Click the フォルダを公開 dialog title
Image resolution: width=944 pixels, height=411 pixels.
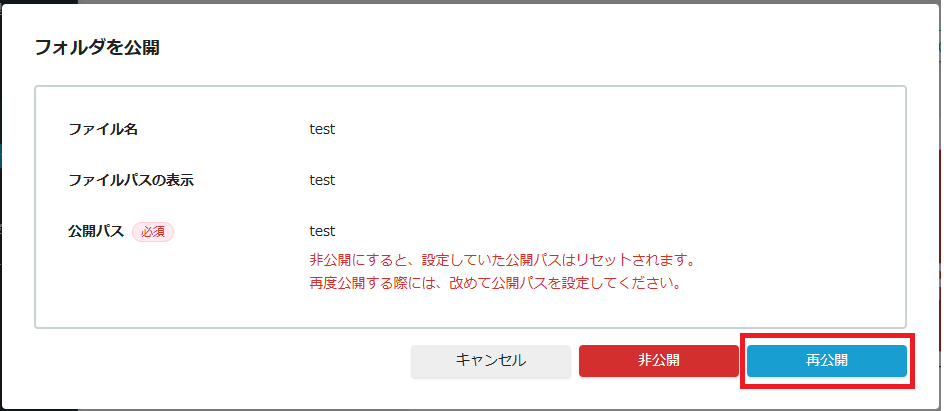[97, 47]
